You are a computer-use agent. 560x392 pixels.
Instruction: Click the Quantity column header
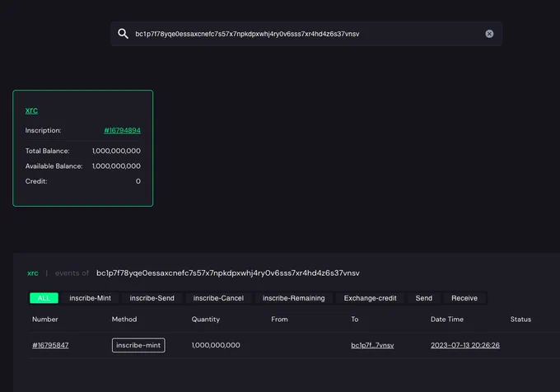click(206, 320)
